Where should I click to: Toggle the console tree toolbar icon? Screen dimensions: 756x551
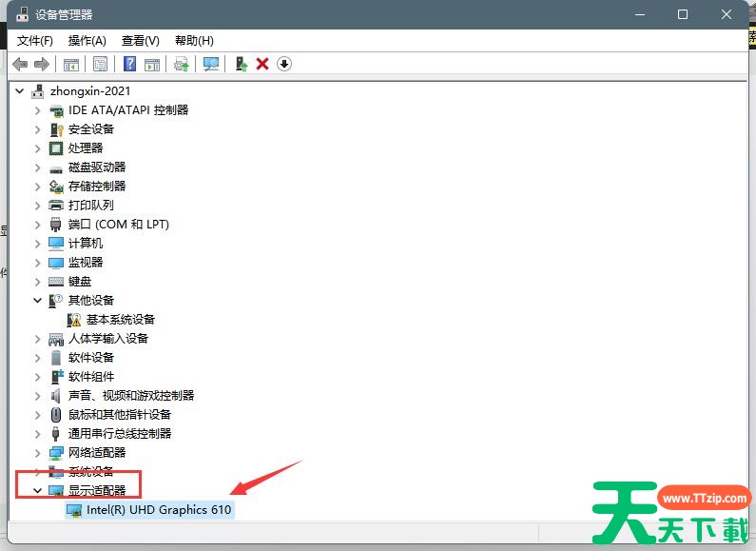click(71, 64)
